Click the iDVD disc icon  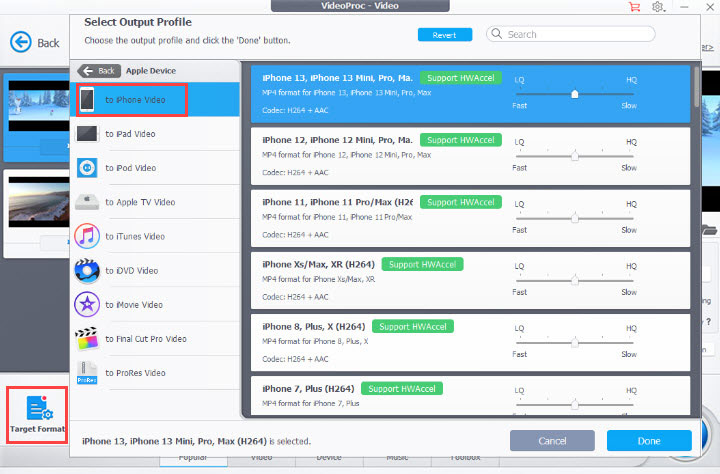pyautogui.click(x=87, y=271)
